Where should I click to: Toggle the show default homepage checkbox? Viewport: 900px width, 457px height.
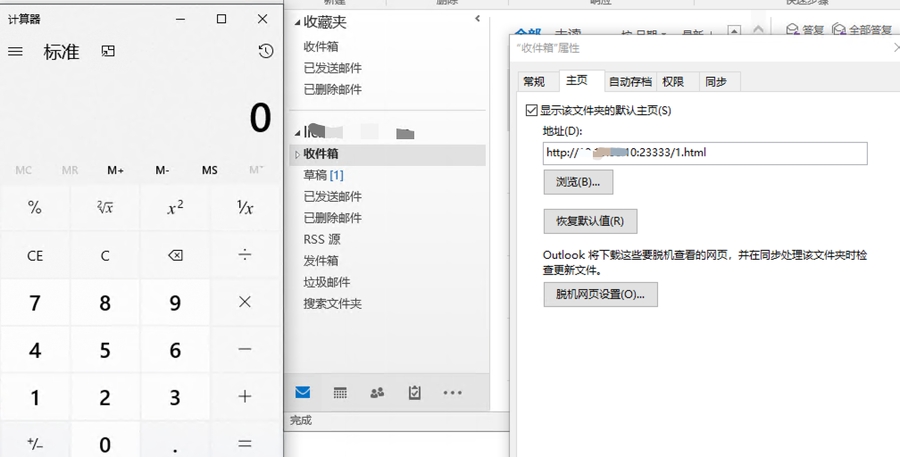click(532, 110)
